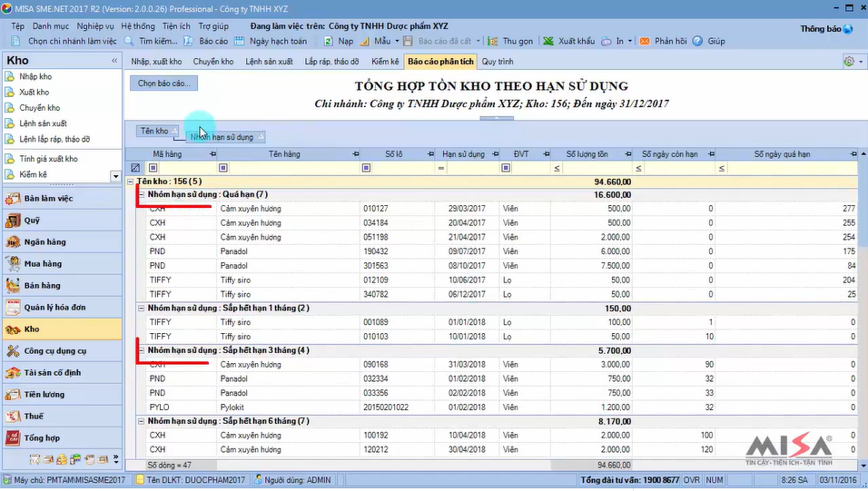Click the Số lượng tồn filter input field
The width and height of the screenshot is (868, 491).
pyautogui.click(x=597, y=168)
